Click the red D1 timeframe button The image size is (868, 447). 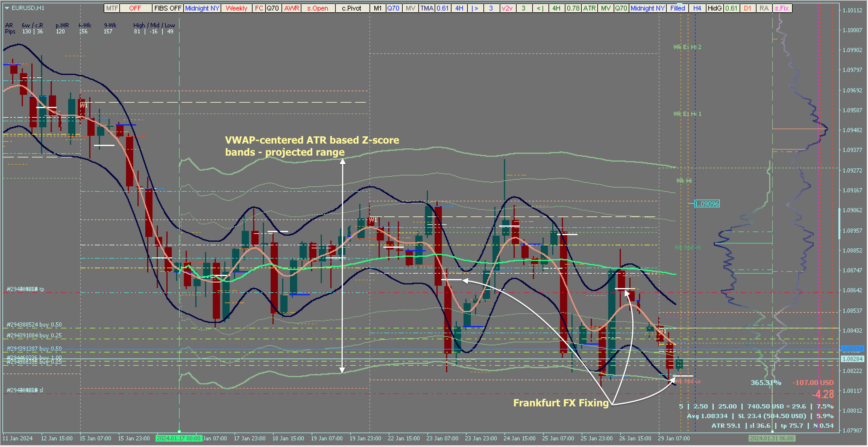coord(747,8)
